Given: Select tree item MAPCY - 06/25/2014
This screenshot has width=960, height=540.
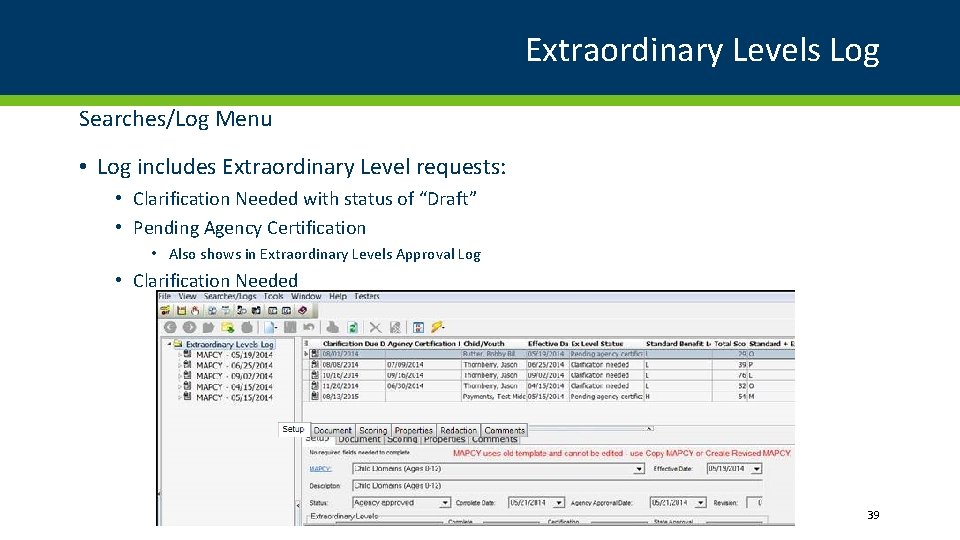Looking at the screenshot, I should point(234,366).
